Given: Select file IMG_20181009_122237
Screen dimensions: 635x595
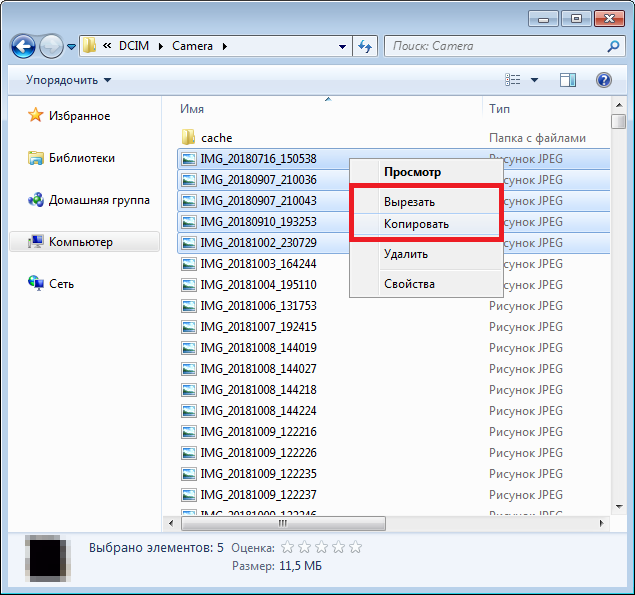Looking at the screenshot, I should (x=258, y=495).
